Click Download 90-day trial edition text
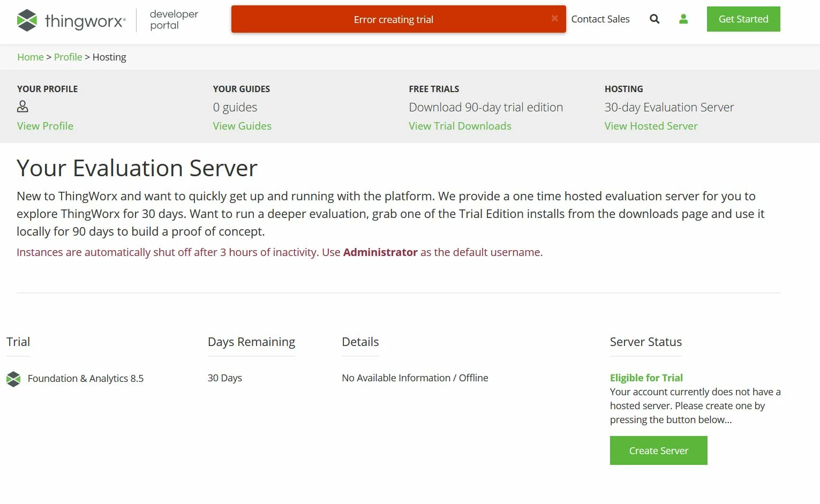This screenshot has height=504, width=820. pyautogui.click(x=486, y=107)
